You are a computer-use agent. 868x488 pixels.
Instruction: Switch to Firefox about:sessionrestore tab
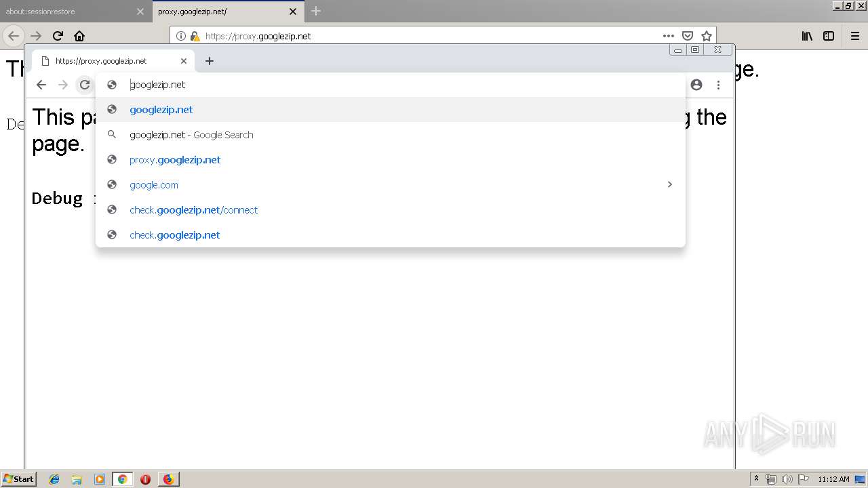(x=75, y=12)
